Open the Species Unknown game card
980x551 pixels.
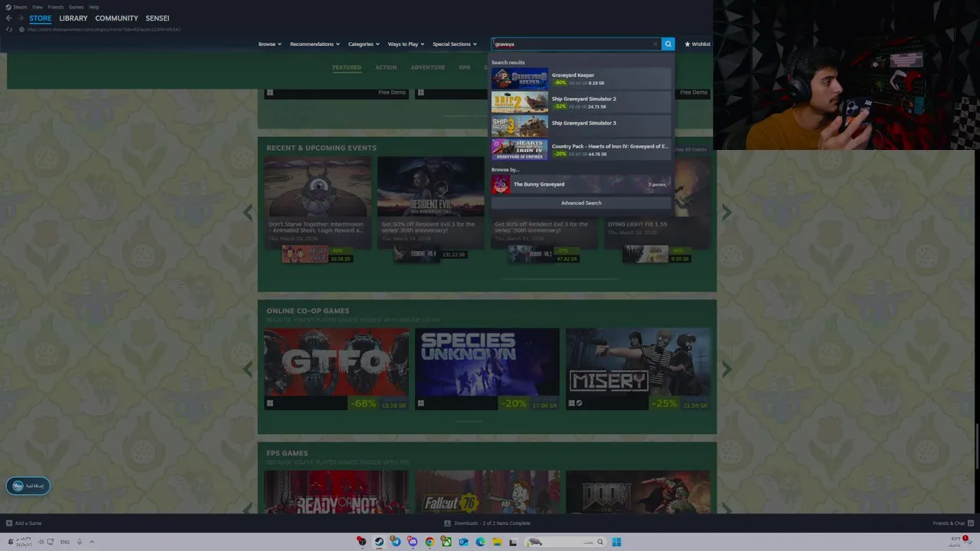[487, 369]
